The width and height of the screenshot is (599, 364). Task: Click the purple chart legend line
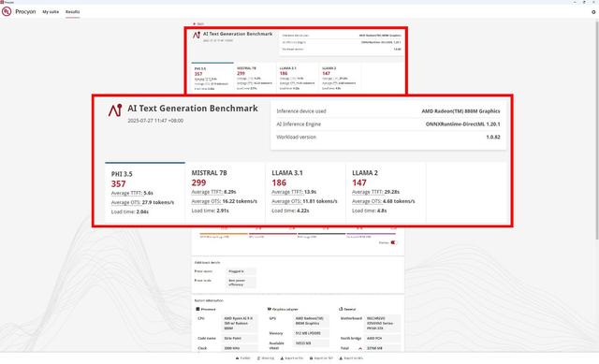[371, 233]
